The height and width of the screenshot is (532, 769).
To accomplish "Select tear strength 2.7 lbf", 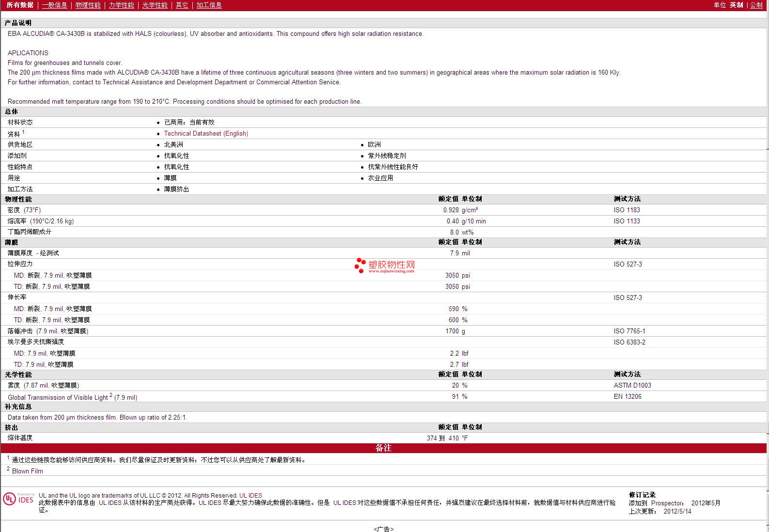I will (x=459, y=364).
